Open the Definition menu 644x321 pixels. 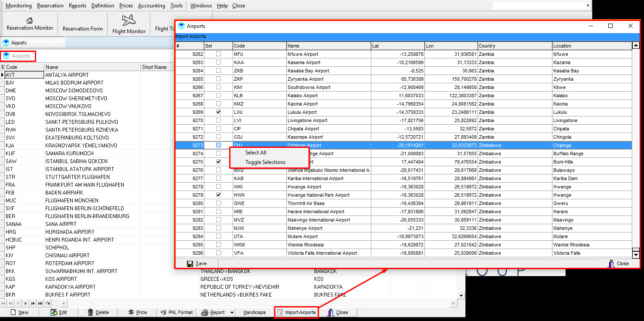[103, 6]
